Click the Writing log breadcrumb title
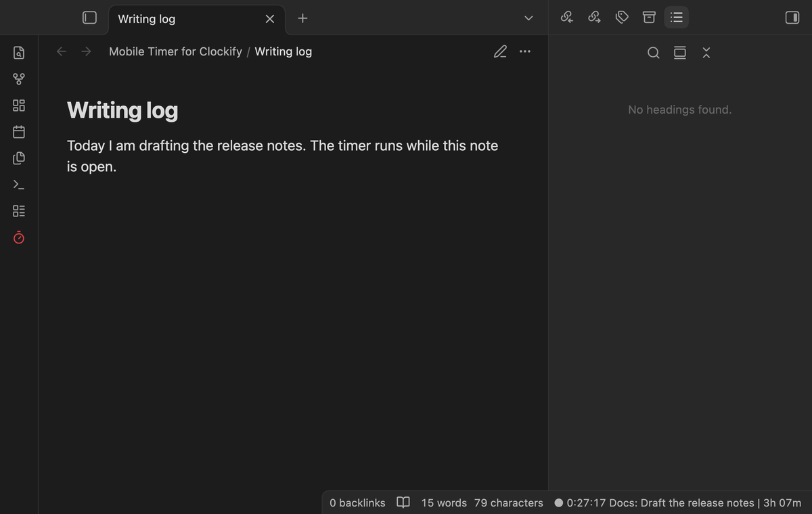The width and height of the screenshot is (812, 514). click(x=283, y=51)
